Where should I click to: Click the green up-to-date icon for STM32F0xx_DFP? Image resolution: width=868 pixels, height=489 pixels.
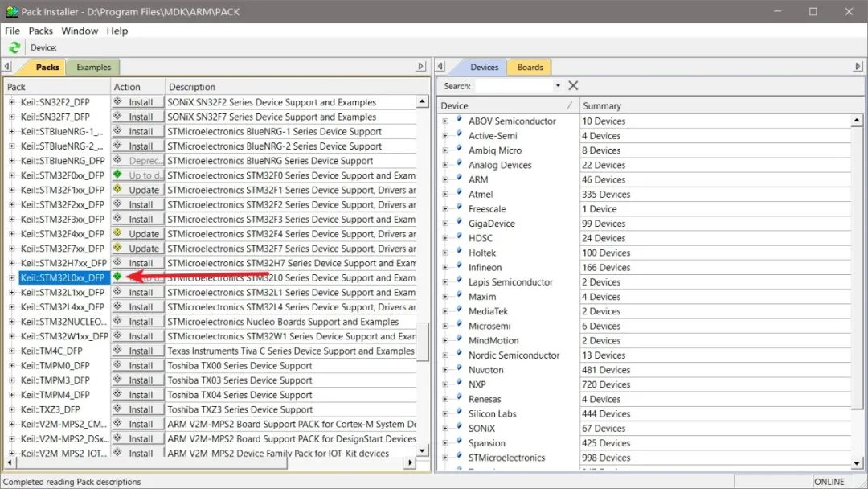pos(117,174)
